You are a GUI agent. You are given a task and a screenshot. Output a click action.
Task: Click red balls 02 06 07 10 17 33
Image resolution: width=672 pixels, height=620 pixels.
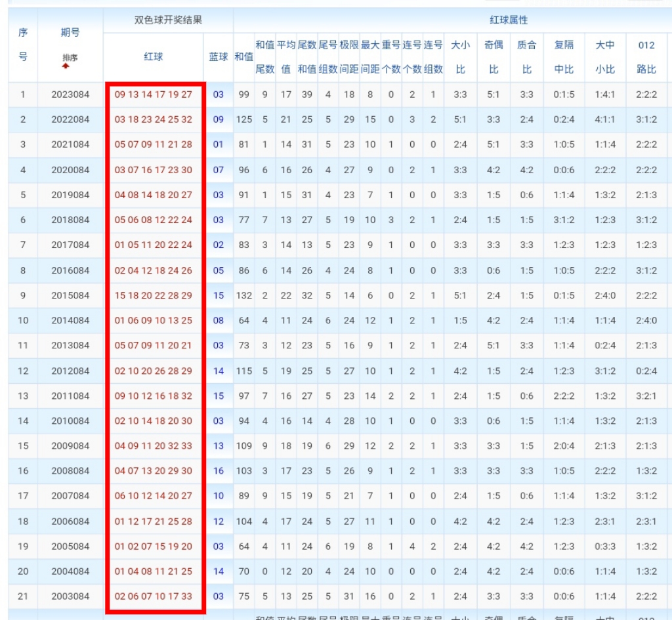[x=154, y=596]
